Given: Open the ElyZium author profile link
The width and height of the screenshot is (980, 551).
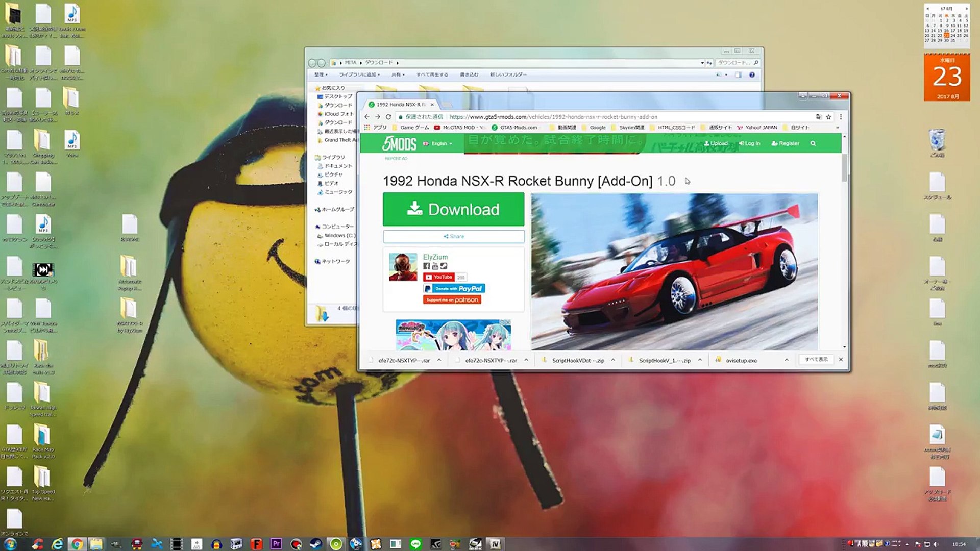Looking at the screenshot, I should [435, 257].
